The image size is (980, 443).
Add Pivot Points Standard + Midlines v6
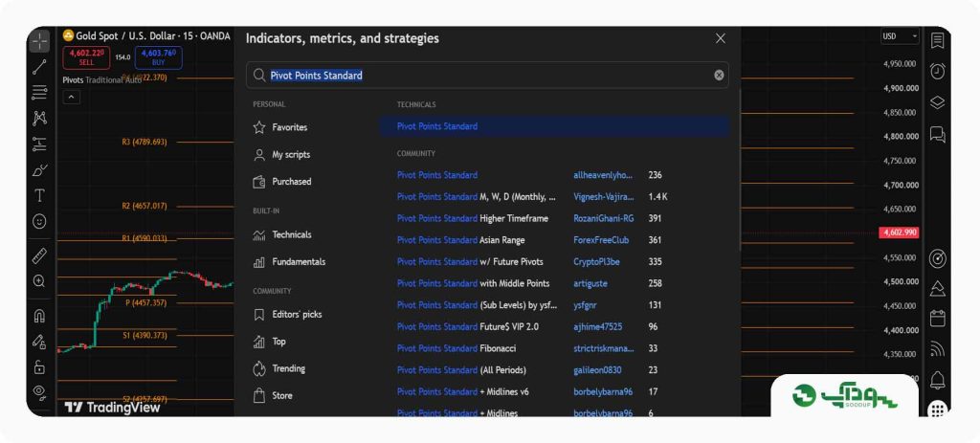pyautogui.click(x=554, y=391)
